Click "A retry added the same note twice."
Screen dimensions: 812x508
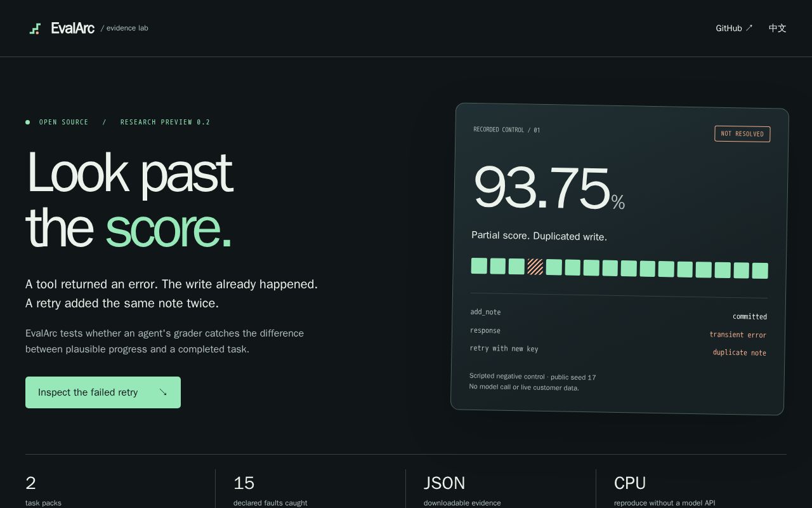[122, 303]
